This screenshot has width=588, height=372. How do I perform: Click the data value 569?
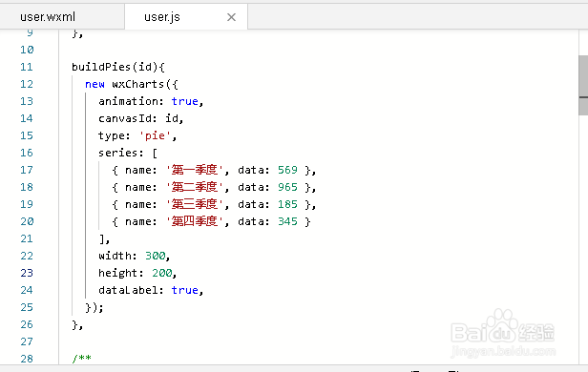point(287,170)
